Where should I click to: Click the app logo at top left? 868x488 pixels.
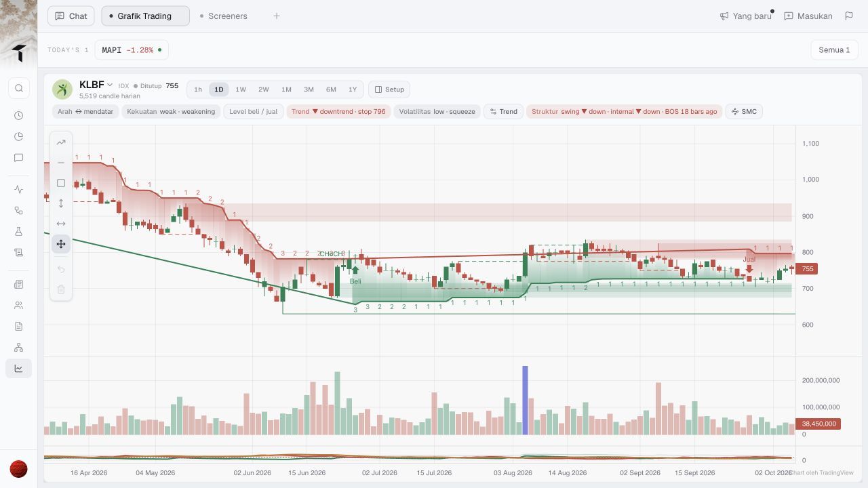[x=19, y=54]
